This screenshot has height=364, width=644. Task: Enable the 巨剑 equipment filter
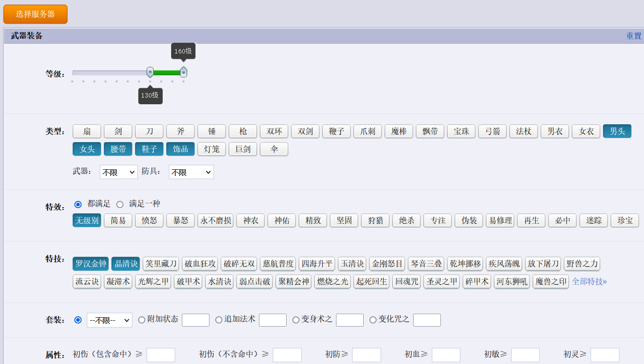tap(242, 149)
